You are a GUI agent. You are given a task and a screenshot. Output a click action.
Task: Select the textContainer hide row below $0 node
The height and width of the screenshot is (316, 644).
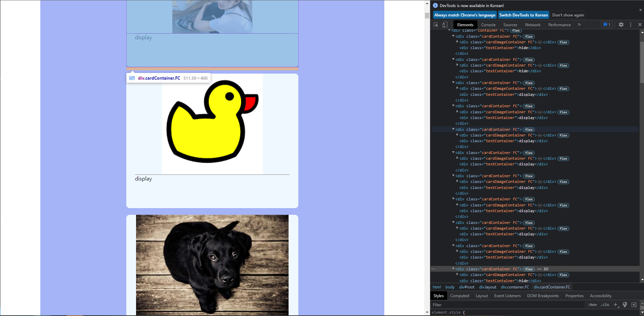pos(500,281)
